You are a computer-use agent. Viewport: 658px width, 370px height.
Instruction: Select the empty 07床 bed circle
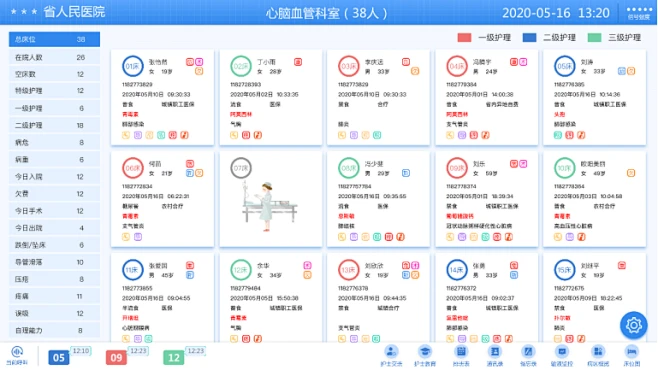pos(241,168)
